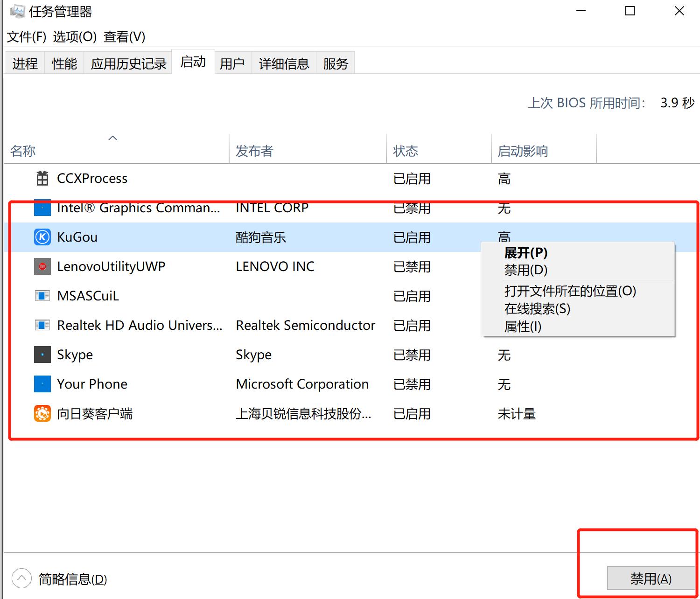Click publisher Realtek Semiconductor

point(305,325)
